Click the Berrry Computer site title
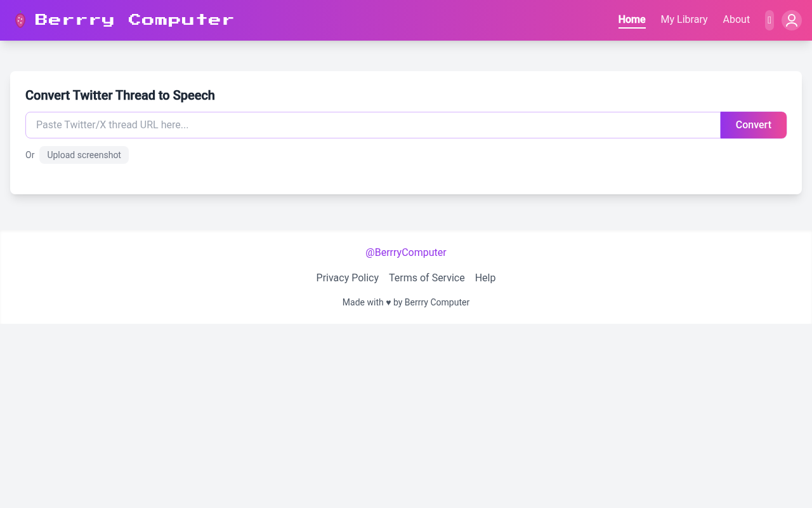Screen dimensions: 812x508 (136, 20)
